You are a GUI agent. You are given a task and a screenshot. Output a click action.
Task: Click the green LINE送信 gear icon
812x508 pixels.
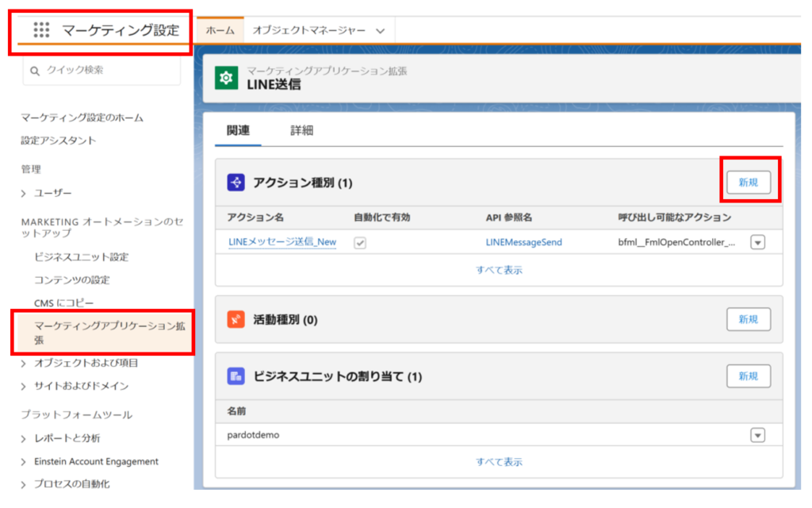point(227,78)
